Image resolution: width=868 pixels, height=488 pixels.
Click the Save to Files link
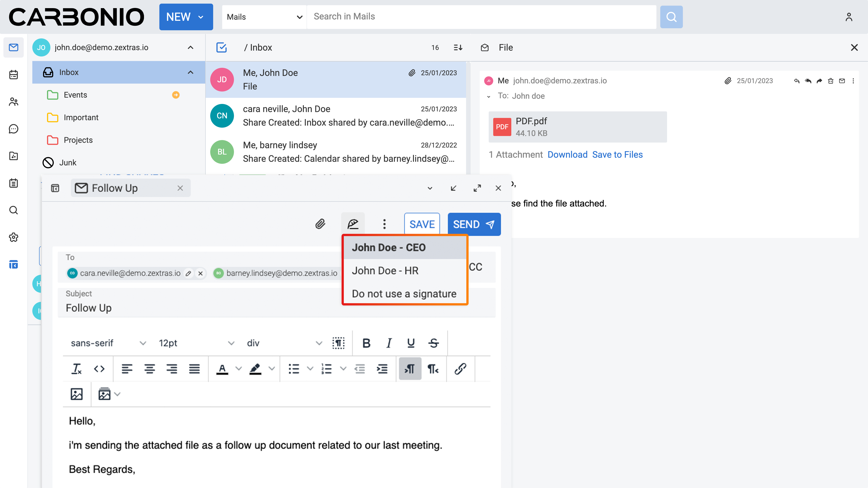pyautogui.click(x=617, y=155)
